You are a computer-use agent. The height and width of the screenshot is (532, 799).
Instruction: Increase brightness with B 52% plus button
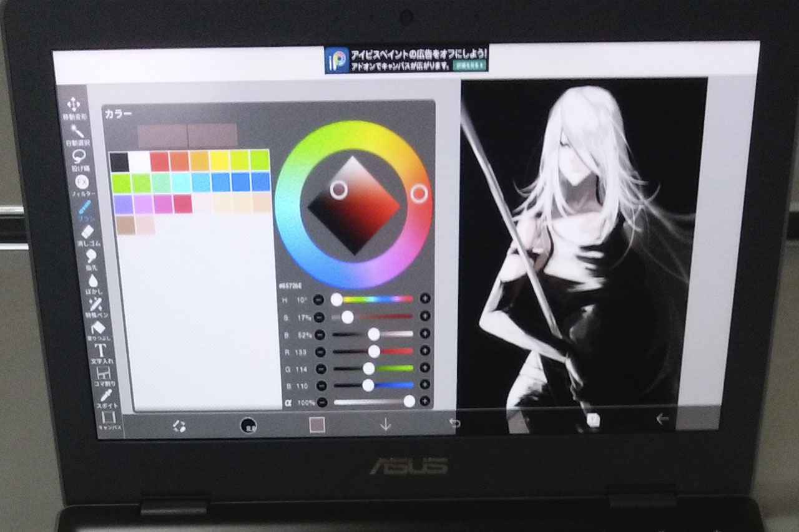(425, 334)
